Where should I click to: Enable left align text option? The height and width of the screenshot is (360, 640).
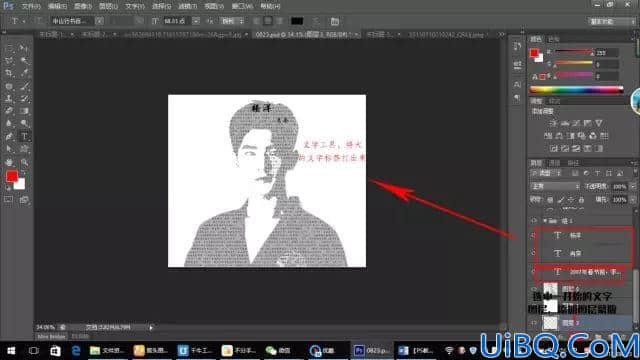coord(256,21)
